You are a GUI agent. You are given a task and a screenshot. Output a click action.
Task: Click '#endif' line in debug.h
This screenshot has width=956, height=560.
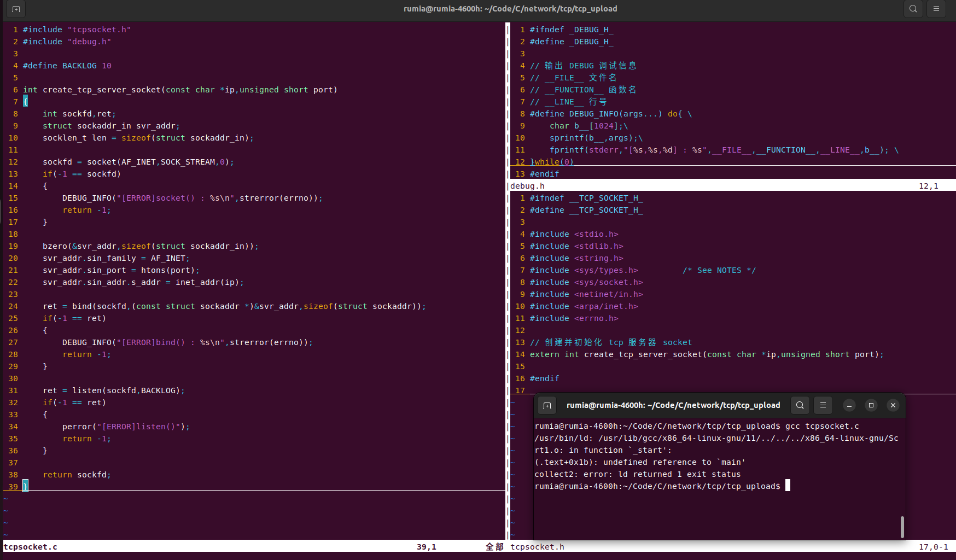click(x=544, y=174)
